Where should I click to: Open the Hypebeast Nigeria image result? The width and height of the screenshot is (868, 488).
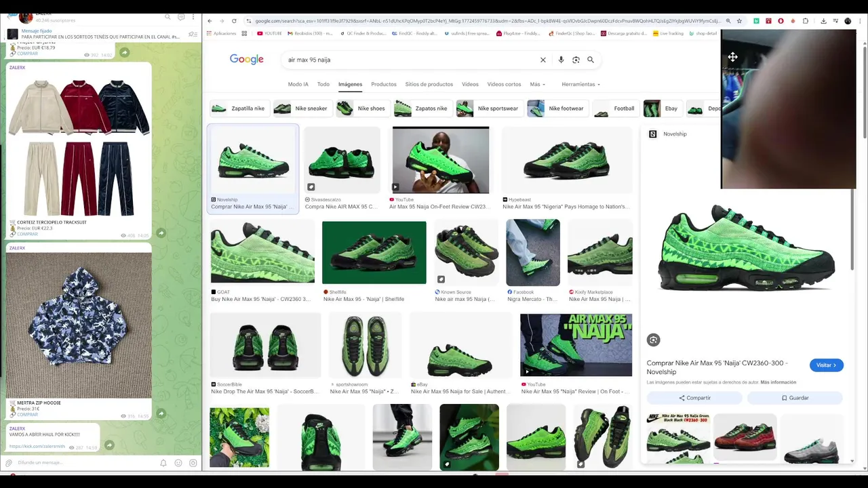coord(566,161)
